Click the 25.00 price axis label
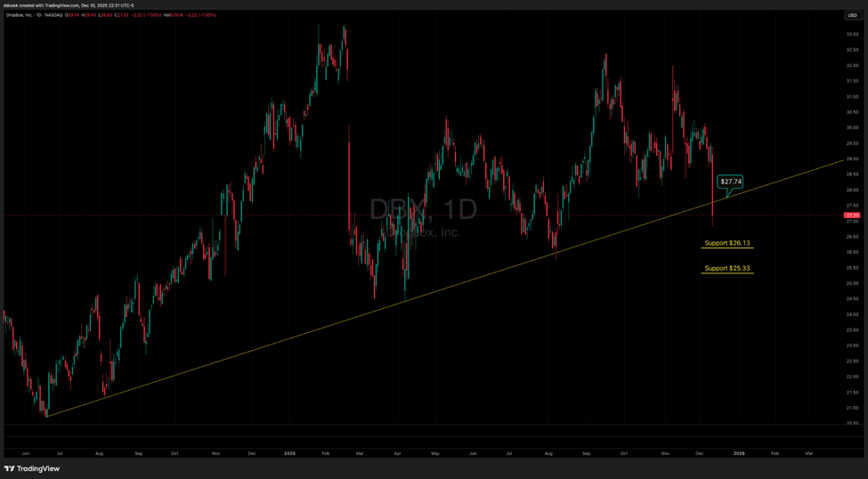 851,283
